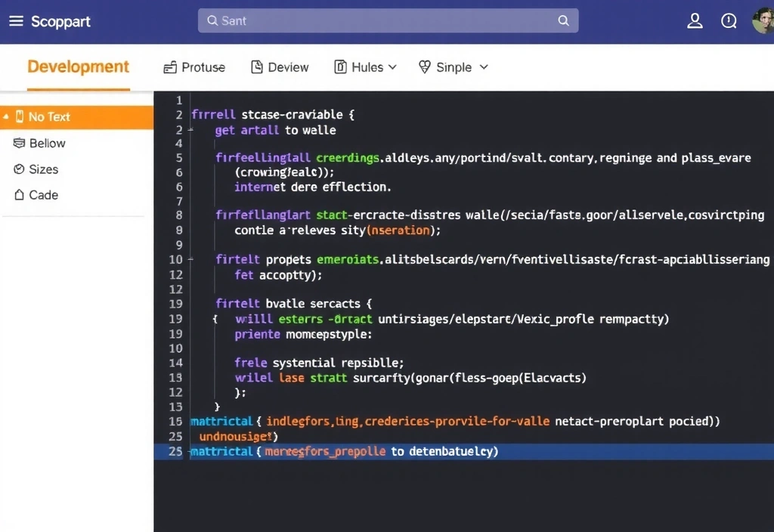Click the Cade tag icon in the sidebar
The image size is (774, 532).
pyautogui.click(x=18, y=195)
